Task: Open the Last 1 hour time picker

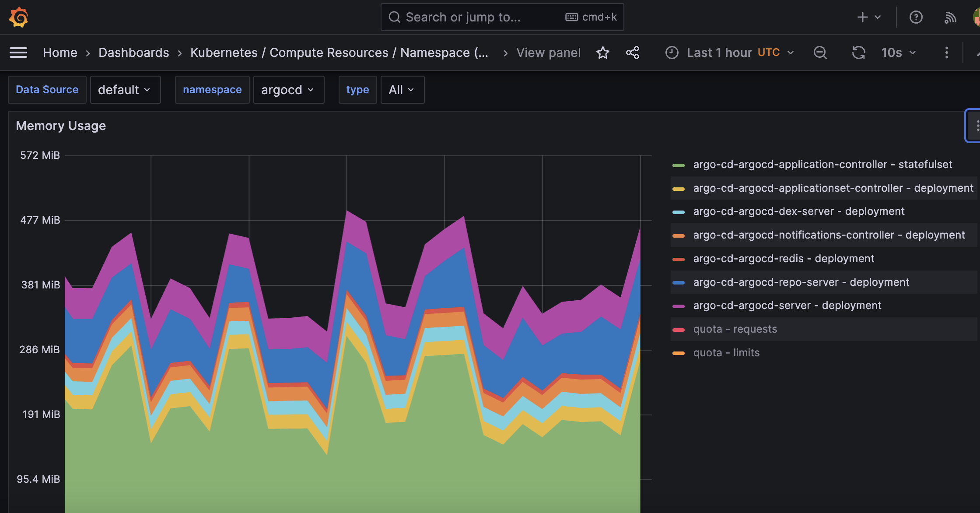Action: (729, 53)
